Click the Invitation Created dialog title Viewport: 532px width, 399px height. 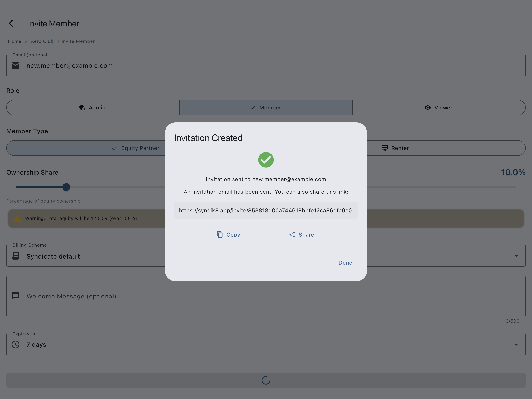[x=208, y=138]
